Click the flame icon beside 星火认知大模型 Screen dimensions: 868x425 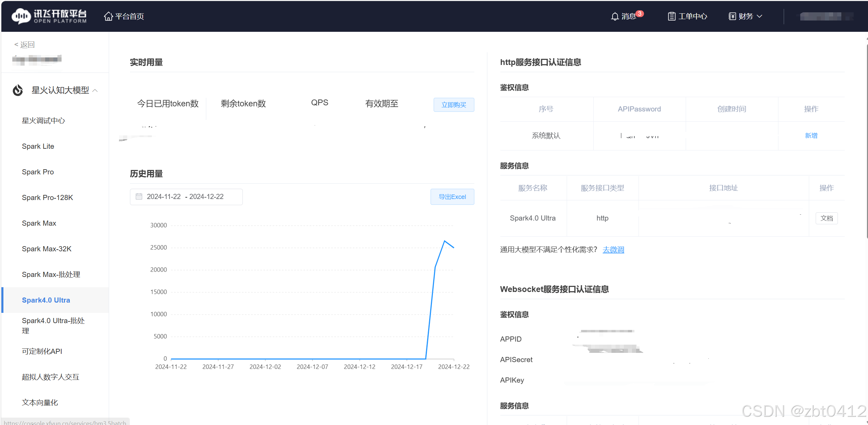point(18,90)
